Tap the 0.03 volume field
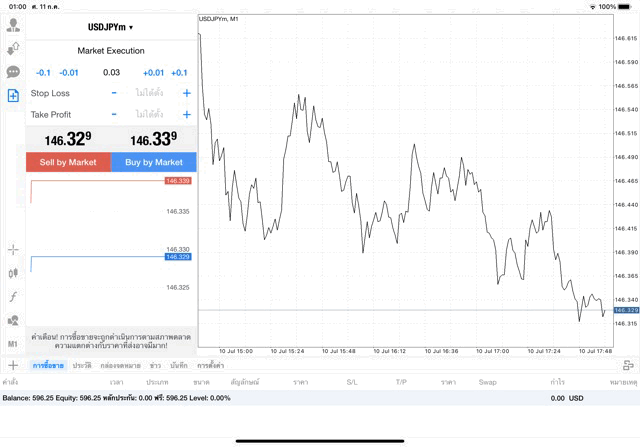This screenshot has height=447, width=640. pos(111,72)
